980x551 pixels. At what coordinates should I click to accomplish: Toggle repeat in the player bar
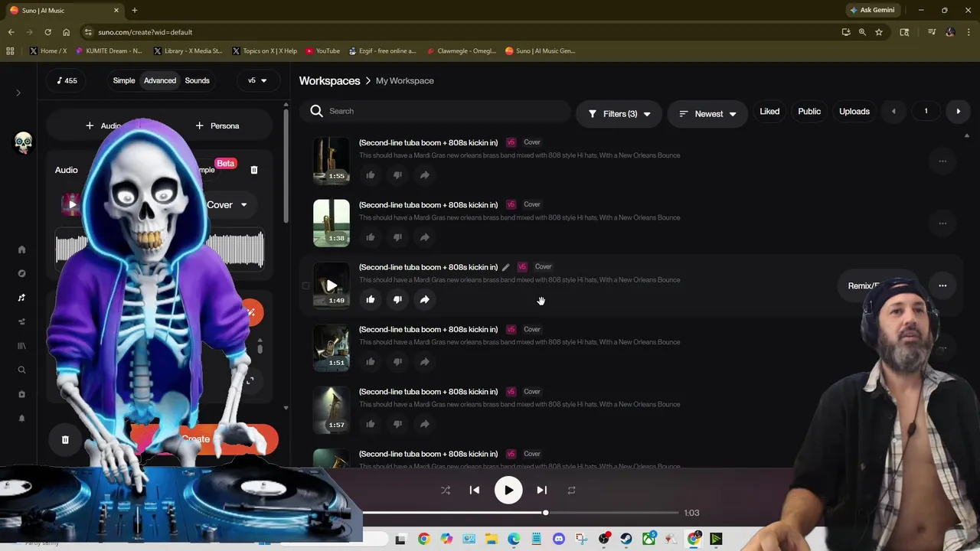571,491
